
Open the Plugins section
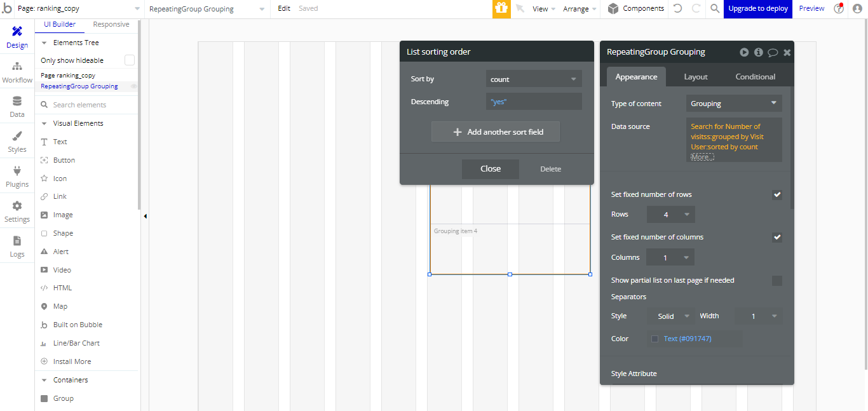pyautogui.click(x=17, y=177)
